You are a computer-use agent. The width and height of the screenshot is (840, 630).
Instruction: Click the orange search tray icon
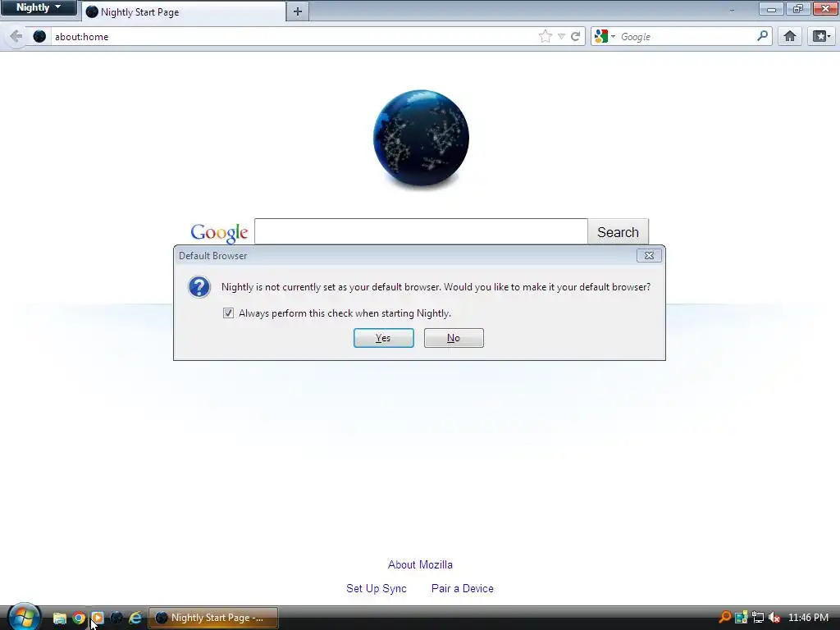click(x=725, y=617)
